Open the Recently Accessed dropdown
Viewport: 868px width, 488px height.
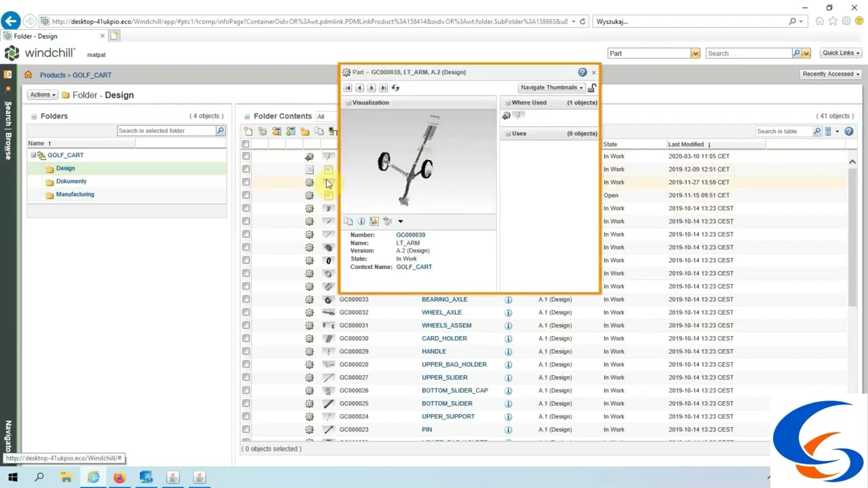tap(831, 74)
